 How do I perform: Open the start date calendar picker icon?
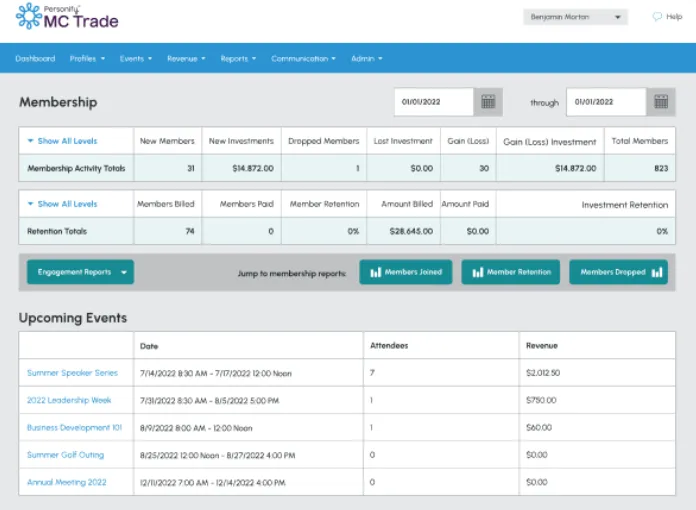coord(488,102)
